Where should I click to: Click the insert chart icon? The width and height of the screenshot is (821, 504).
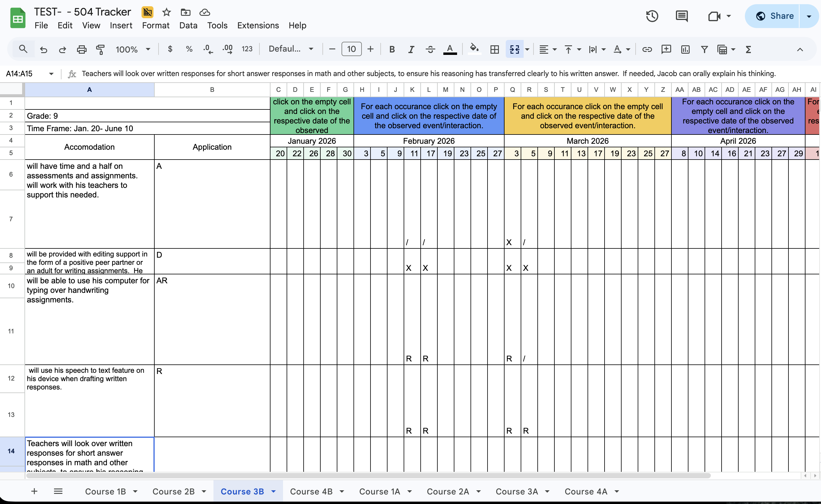tap(685, 49)
